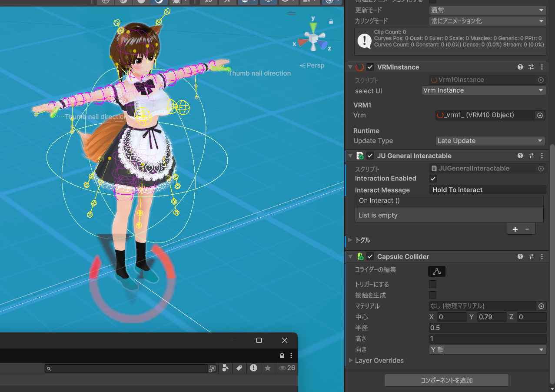
Task: Enable the トリガーにする checkbox
Action: pyautogui.click(x=432, y=284)
